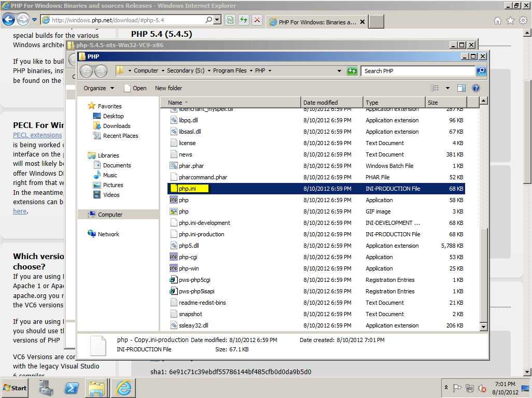Open recent pages dropdown next to forward button
Viewport: 532px width, 398px height.
[x=34, y=20]
